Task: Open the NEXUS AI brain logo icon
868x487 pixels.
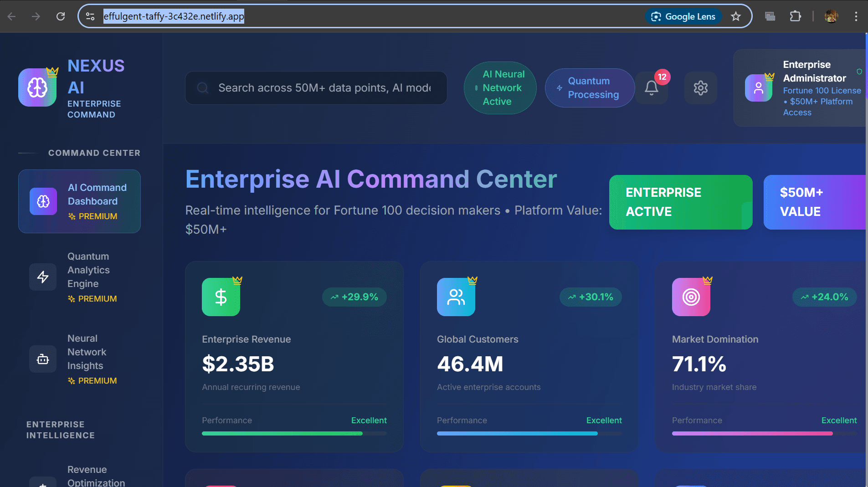Action: (x=37, y=87)
